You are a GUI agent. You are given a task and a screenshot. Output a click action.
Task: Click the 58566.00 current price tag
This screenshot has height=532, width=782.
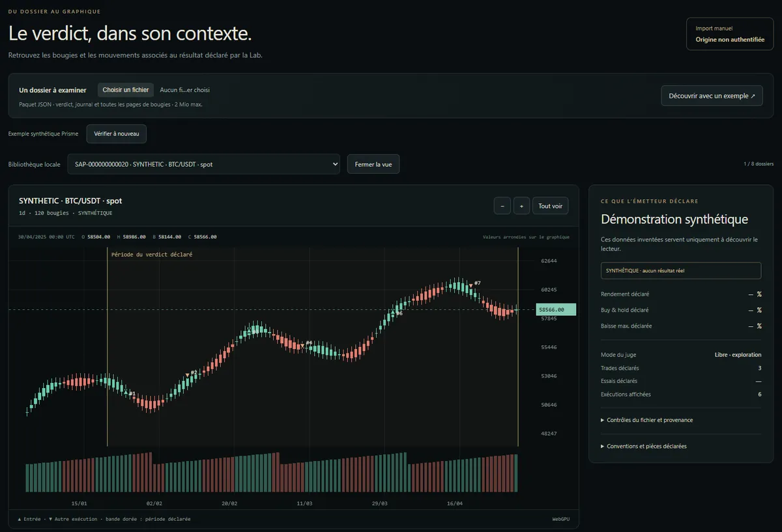[x=556, y=310]
